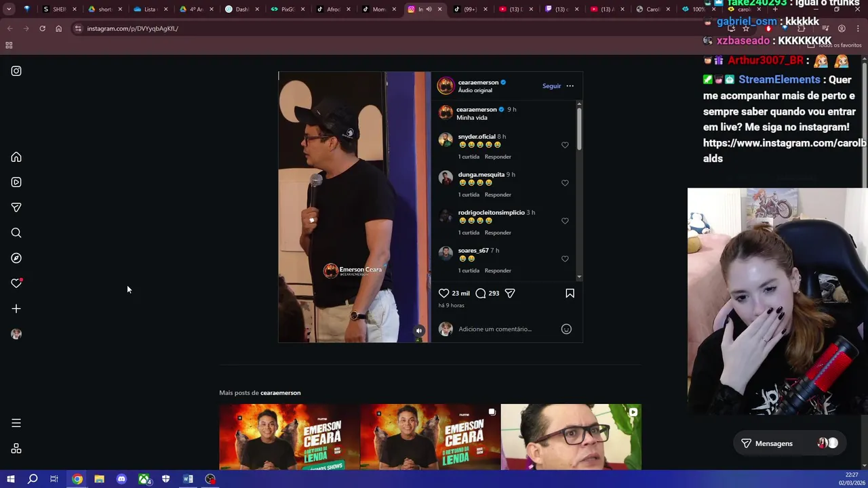
Task: Like snyder.oficial's comment
Action: point(565,145)
